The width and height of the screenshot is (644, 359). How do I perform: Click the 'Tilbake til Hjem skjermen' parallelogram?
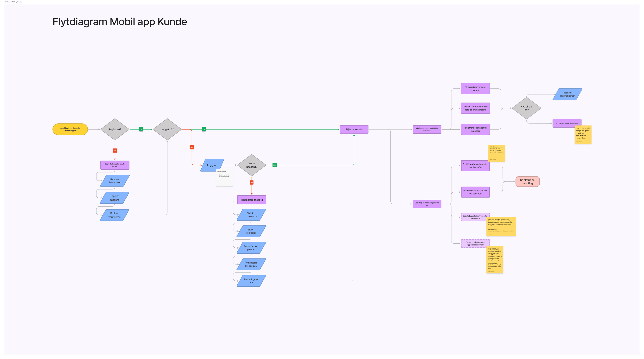[x=567, y=94]
